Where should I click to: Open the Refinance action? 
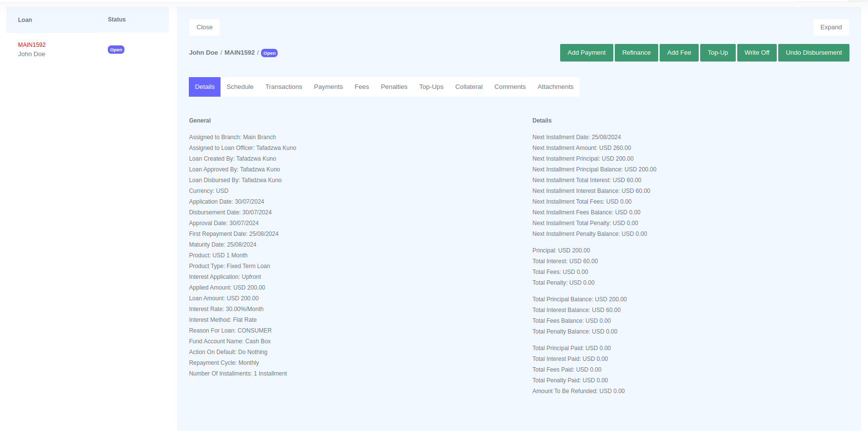click(x=636, y=53)
